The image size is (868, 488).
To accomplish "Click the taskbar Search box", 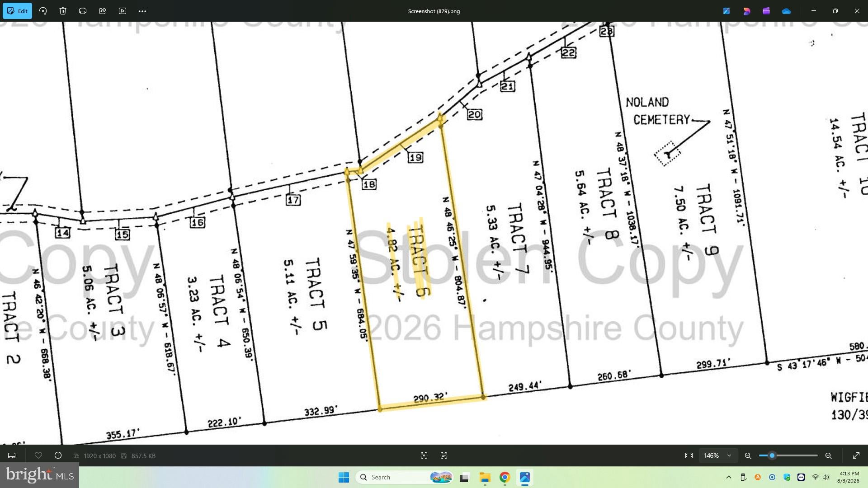I will point(405,477).
